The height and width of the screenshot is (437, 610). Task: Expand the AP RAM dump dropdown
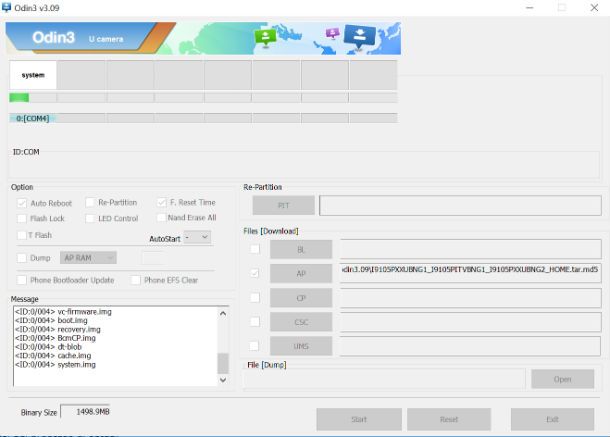[x=89, y=258]
